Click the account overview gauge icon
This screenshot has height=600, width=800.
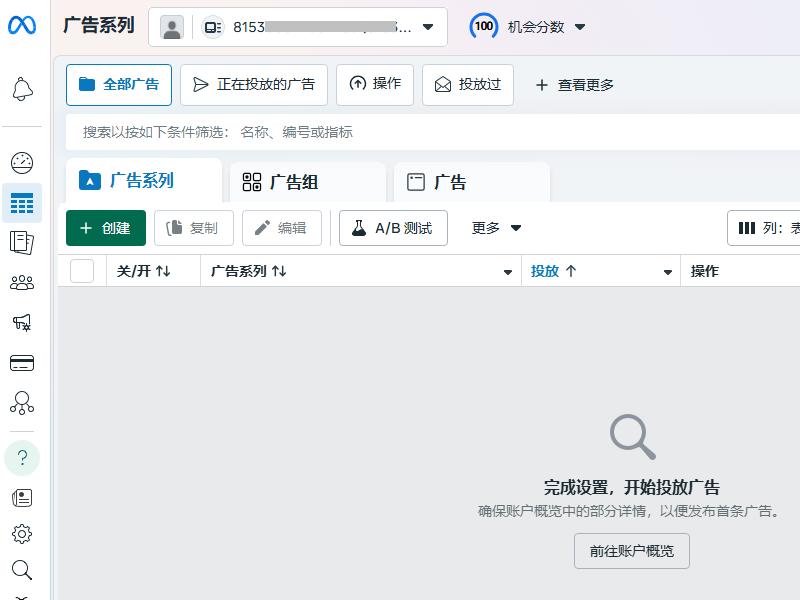pos(22,163)
